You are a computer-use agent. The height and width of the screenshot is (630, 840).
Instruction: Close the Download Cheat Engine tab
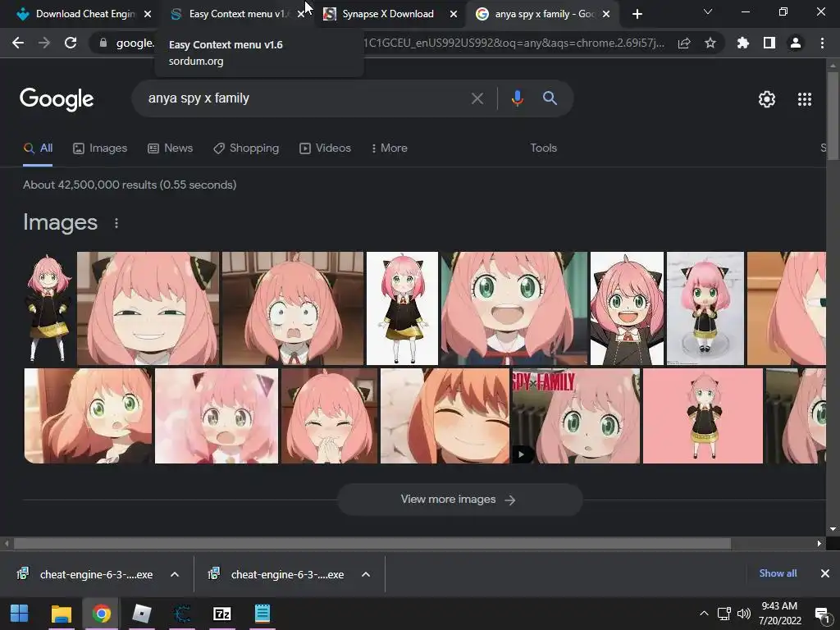(148, 14)
